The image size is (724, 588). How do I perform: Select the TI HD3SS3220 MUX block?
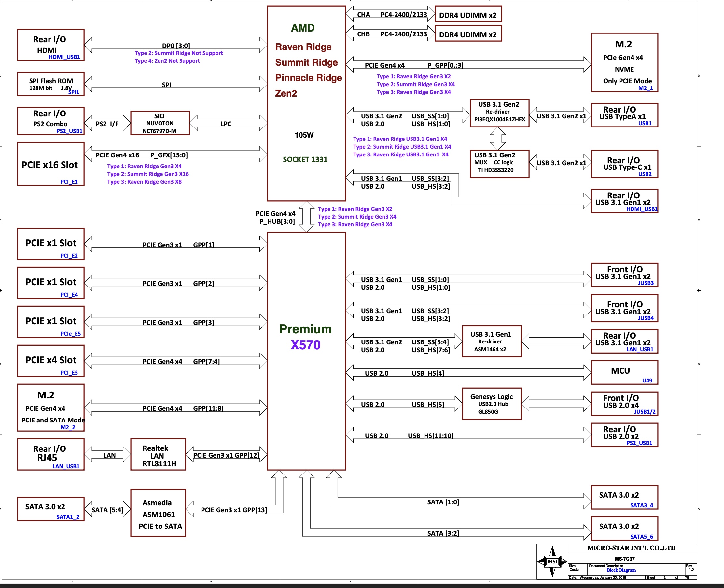[499, 164]
